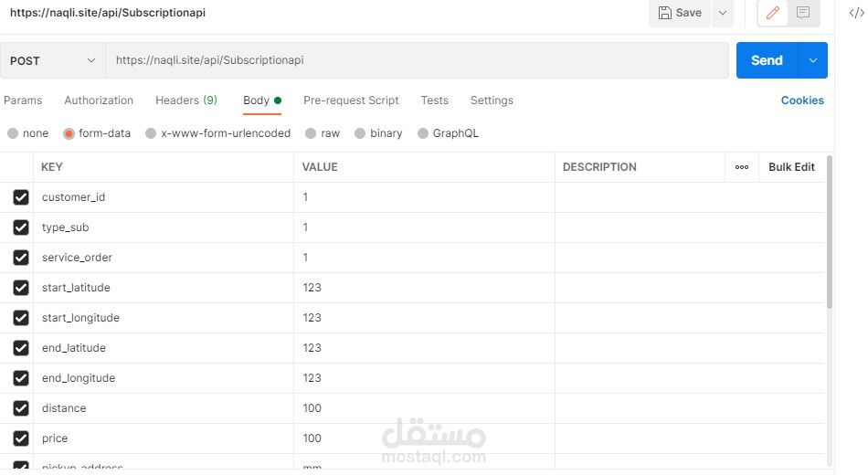The image size is (868, 475).
Task: Switch to the Authorization tab
Action: pos(99,100)
